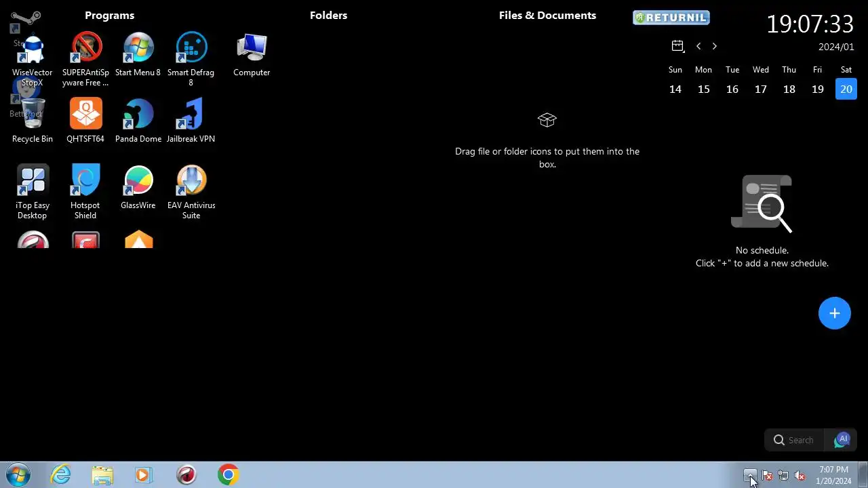This screenshot has width=868, height=488.
Task: Open Windows Media Player from taskbar
Action: (x=144, y=475)
